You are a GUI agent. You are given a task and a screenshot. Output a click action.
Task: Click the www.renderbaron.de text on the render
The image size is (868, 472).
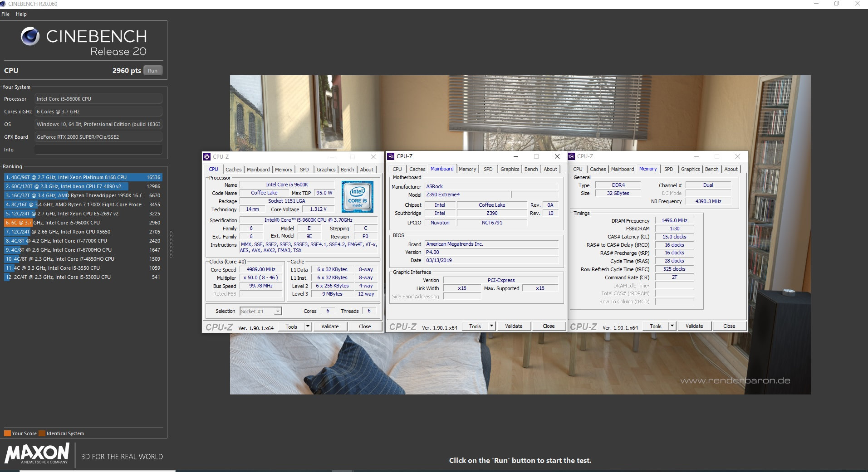point(735,380)
